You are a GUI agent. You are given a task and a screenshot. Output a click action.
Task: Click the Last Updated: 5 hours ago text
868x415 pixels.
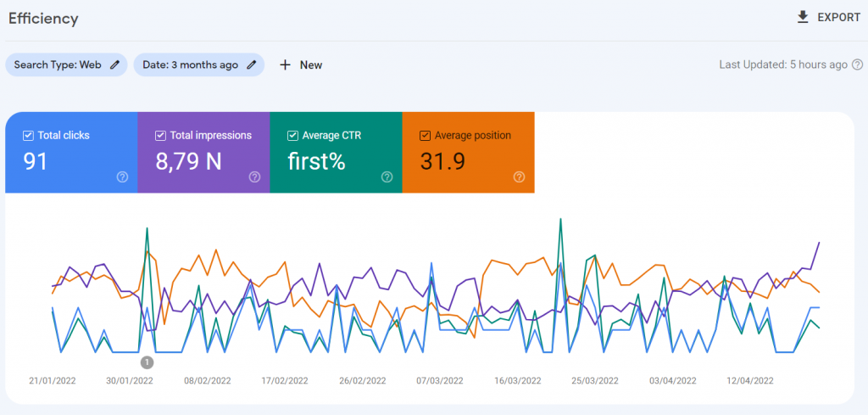coord(783,64)
